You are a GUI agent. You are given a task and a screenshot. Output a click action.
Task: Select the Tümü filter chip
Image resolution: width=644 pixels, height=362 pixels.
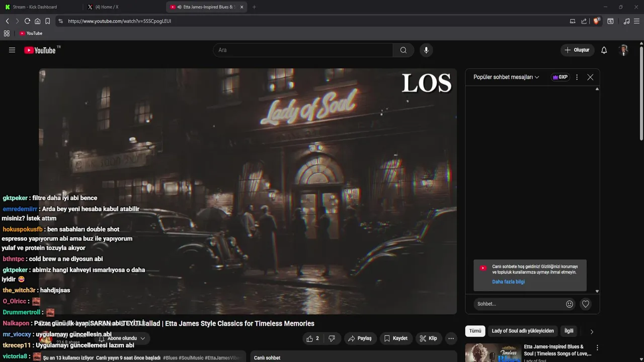[x=475, y=331]
